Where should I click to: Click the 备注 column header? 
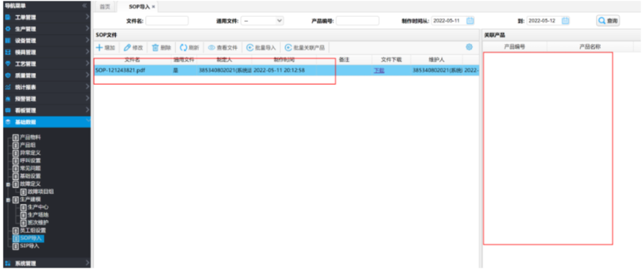pos(344,60)
